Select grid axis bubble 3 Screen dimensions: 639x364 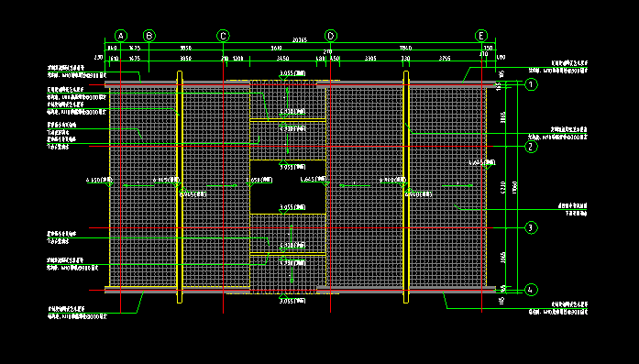[531, 228]
